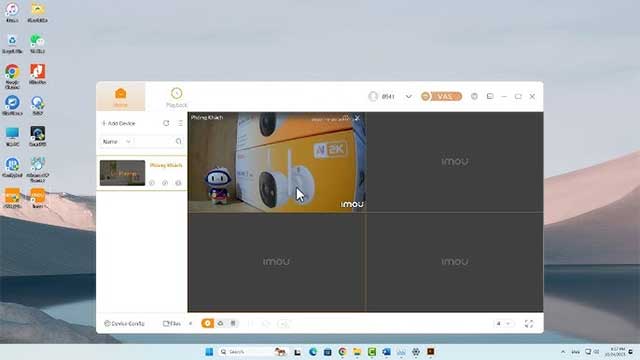
Task: Expand the arrow next to Files
Action: (x=190, y=324)
